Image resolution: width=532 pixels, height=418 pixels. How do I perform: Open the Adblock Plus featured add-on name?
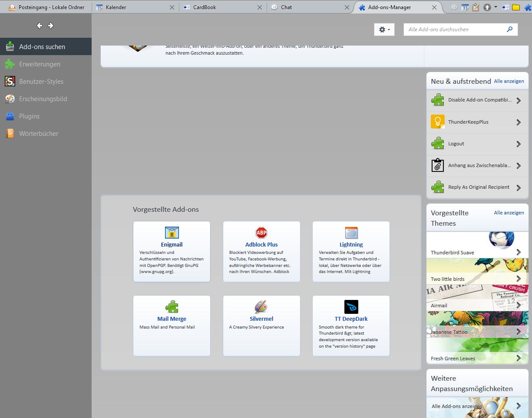[261, 244]
